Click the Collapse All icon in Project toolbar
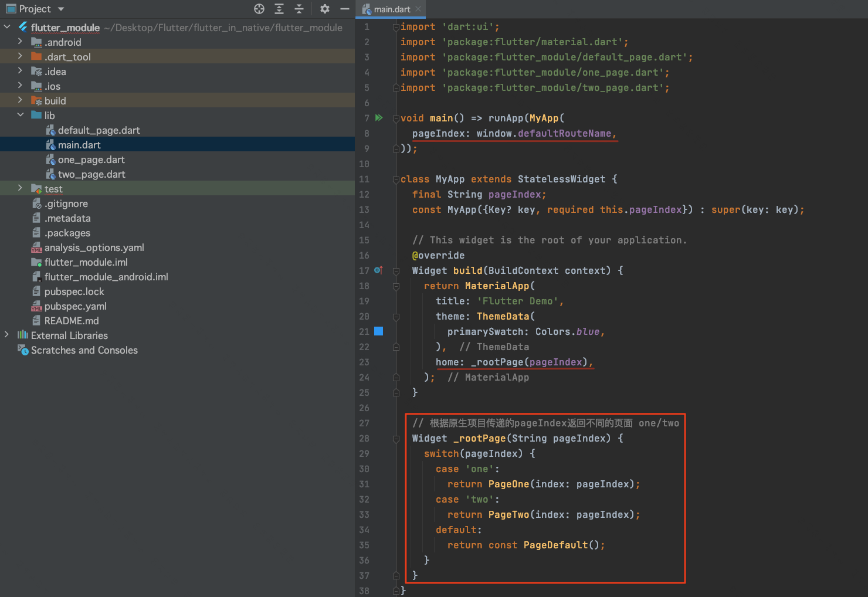Image resolution: width=868 pixels, height=597 pixels. [299, 9]
